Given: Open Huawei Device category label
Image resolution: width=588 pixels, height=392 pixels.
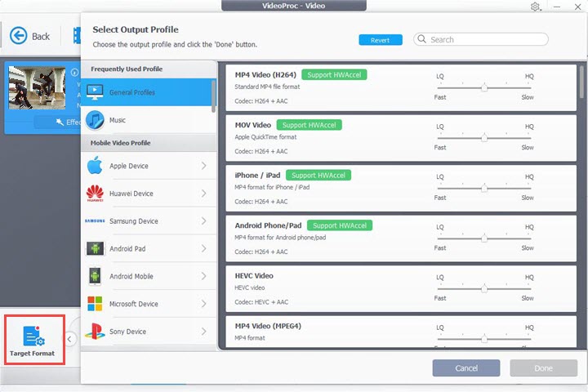Looking at the screenshot, I should click(131, 194).
